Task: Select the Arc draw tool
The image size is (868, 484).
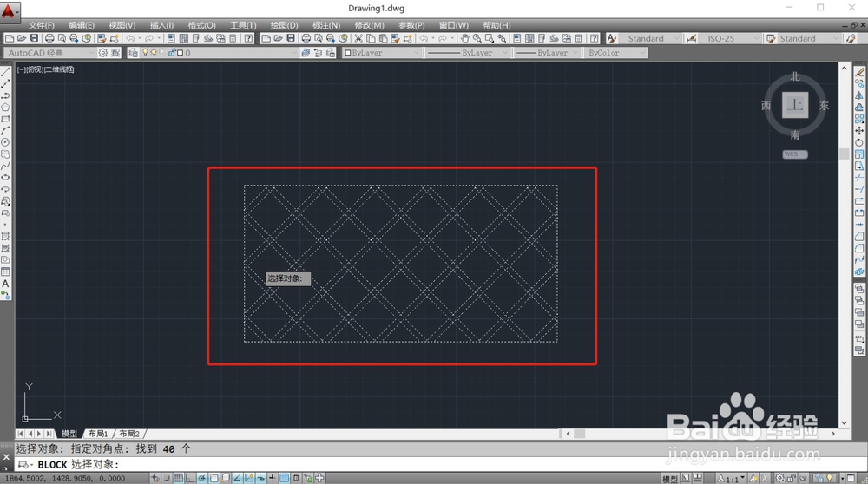Action: 5,131
